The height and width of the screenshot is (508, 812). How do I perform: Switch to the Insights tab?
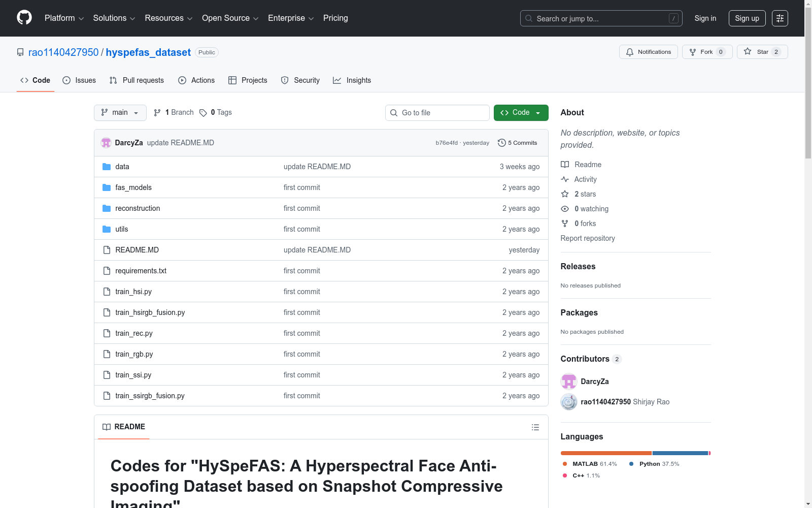coord(352,80)
